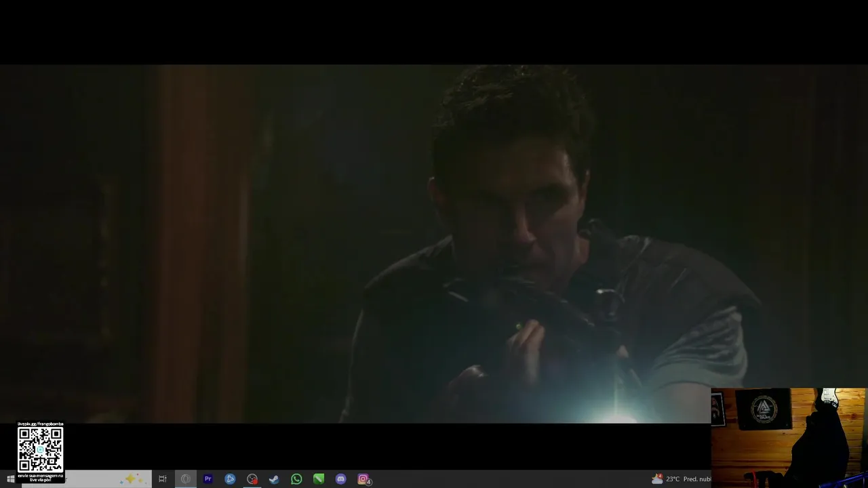Click the livepix QR code overlay
This screenshot has width=868, height=488.
tap(40, 449)
